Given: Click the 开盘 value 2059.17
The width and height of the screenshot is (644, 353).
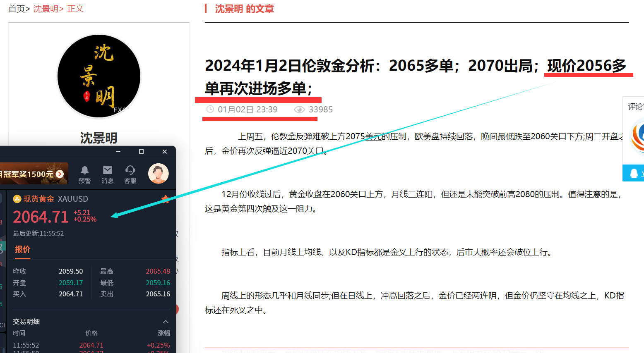Looking at the screenshot, I should point(71,283).
